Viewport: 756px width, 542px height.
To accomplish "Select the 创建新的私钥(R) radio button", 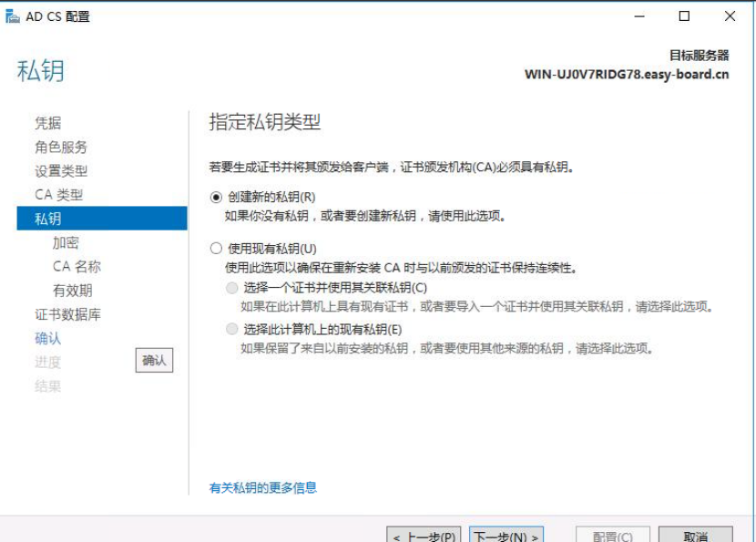I will point(216,198).
